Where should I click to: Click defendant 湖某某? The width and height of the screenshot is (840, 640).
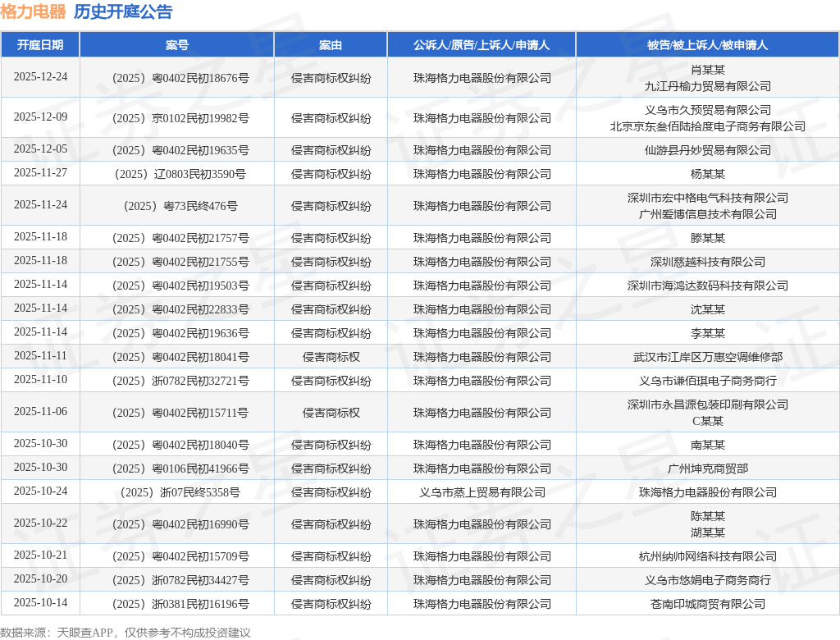click(x=708, y=533)
